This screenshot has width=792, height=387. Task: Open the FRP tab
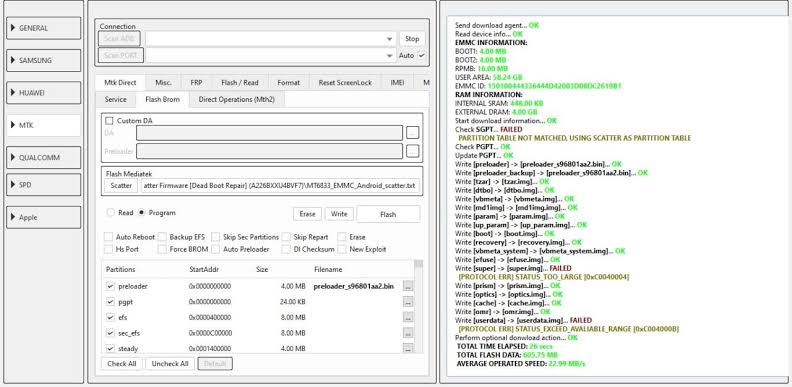196,83
